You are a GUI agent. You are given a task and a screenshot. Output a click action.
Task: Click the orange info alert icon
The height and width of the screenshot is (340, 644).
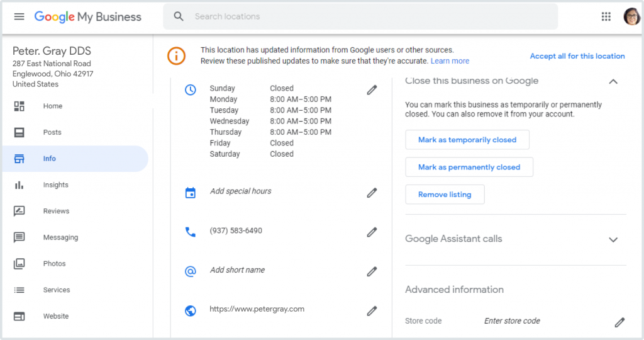tap(176, 55)
